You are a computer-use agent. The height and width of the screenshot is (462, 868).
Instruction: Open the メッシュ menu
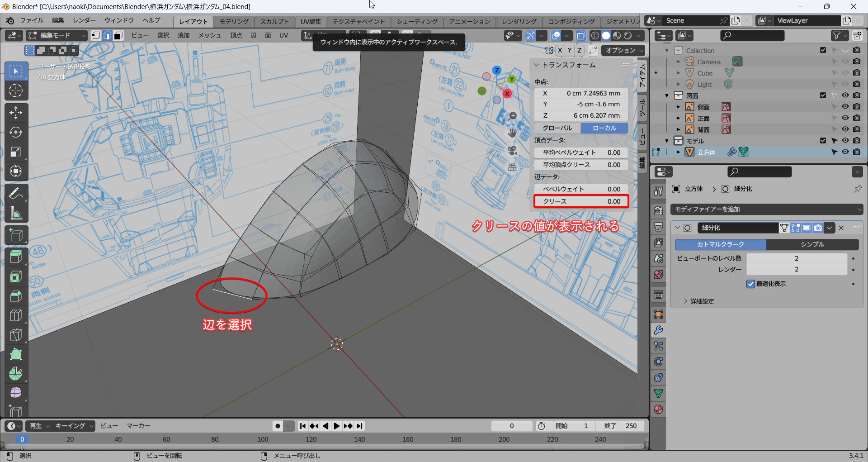[x=210, y=35]
